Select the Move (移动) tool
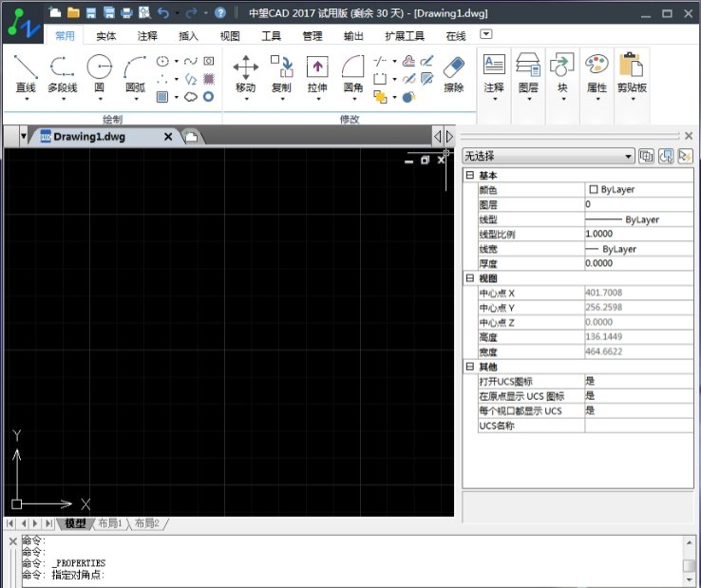The height and width of the screenshot is (588, 701). (x=245, y=74)
